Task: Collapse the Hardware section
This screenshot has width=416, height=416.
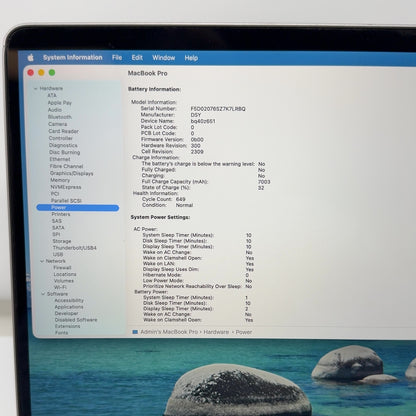Action: [36, 88]
